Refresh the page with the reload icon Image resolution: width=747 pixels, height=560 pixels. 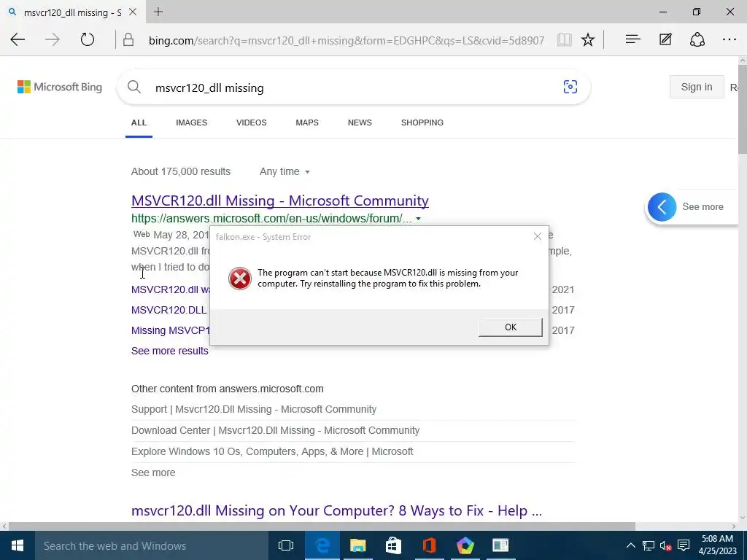(88, 39)
